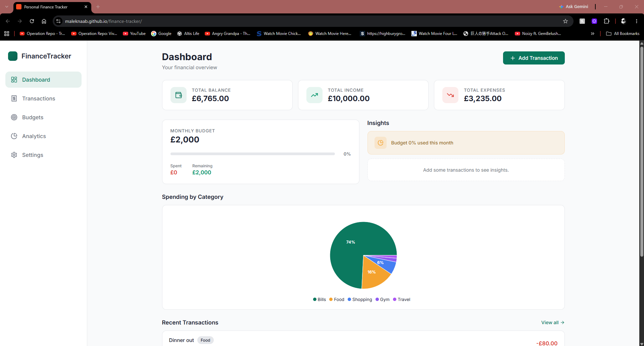Viewport: 644px width, 346px height.
Task: Go to browser home with the house icon
Action: coord(44,21)
